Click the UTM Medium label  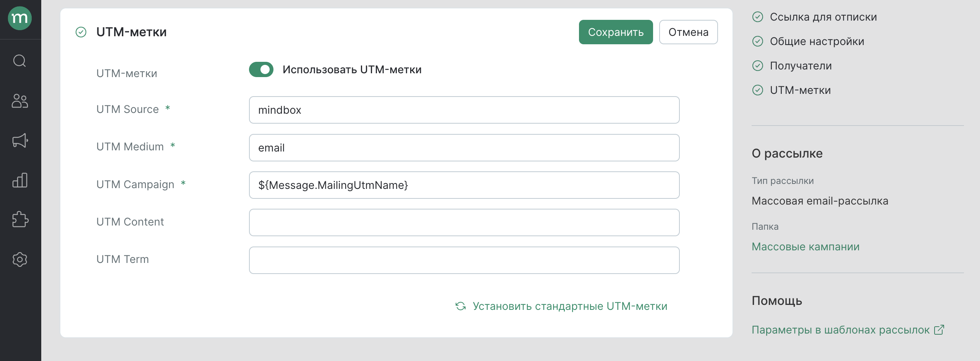pos(130,147)
